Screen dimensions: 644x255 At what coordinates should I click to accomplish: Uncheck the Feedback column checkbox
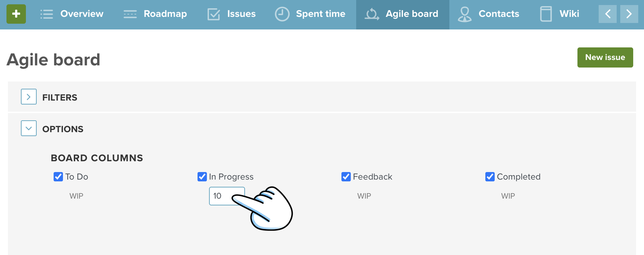(346, 177)
